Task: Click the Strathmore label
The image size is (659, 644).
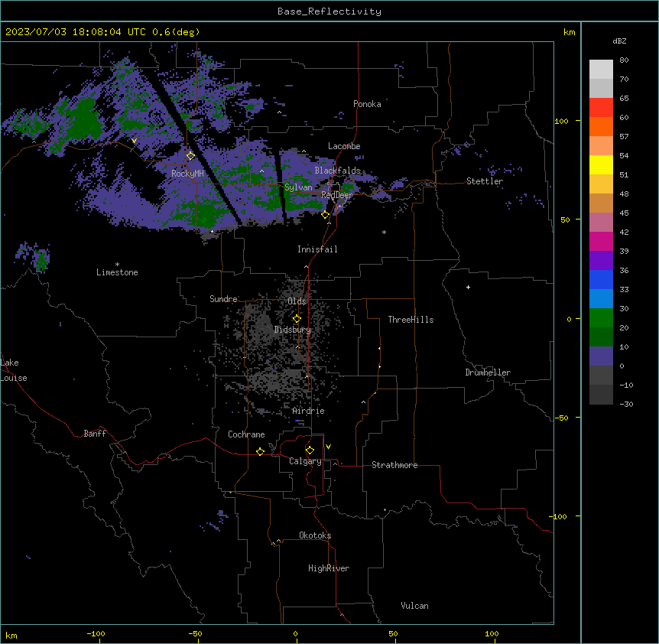Action: click(394, 465)
